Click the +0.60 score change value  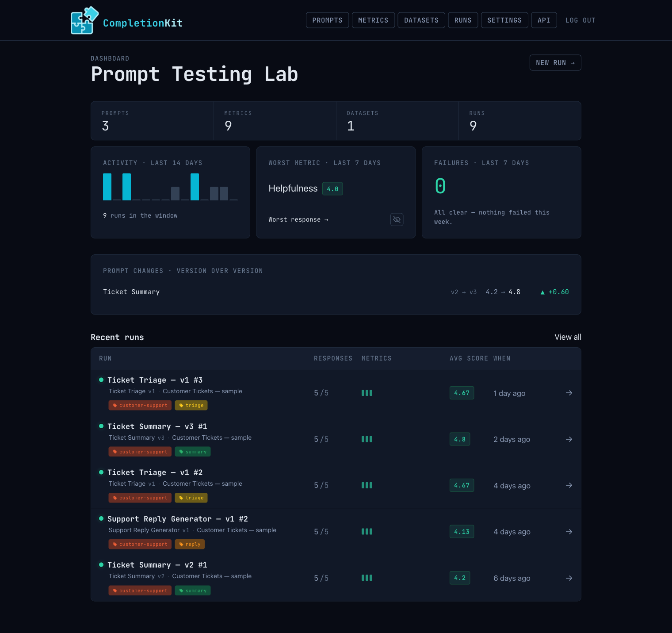[x=559, y=292]
